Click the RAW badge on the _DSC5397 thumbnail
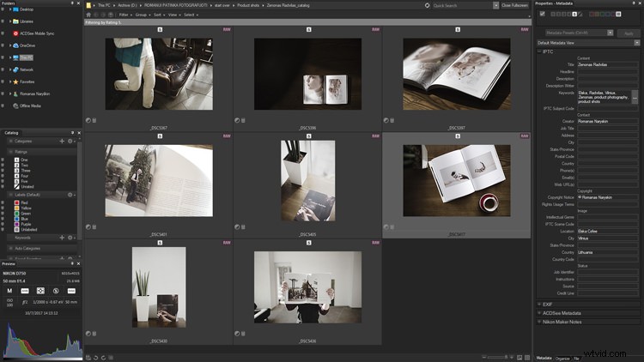The image size is (644, 362). [525, 29]
